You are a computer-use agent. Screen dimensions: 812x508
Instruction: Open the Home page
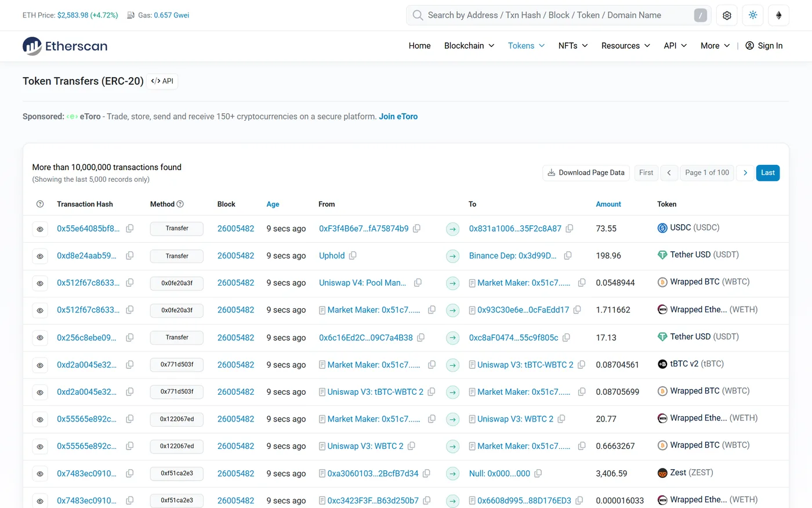[x=420, y=46]
